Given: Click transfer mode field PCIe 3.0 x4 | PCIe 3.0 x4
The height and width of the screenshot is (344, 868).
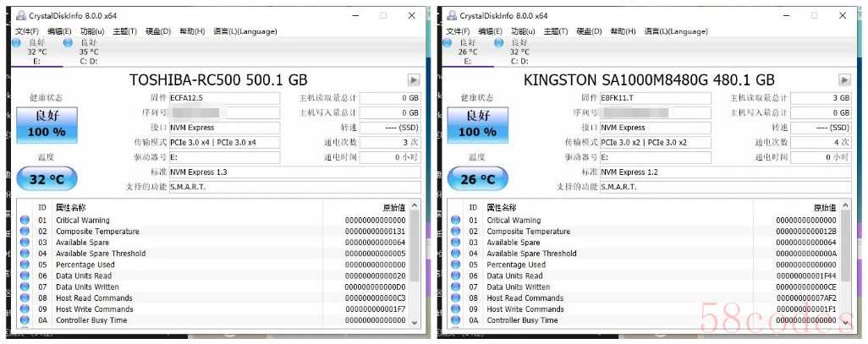Looking at the screenshot, I should [x=224, y=142].
